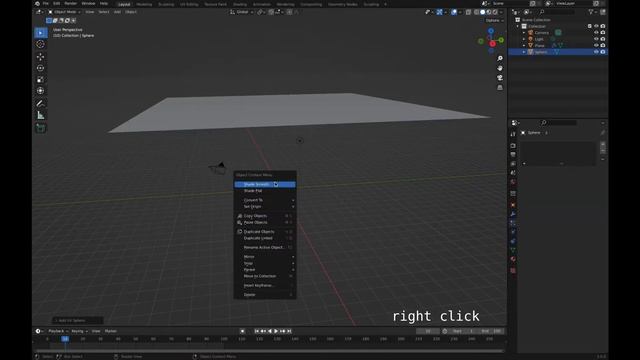
Task: Click the viewport pan hand icon
Action: tap(500, 68)
